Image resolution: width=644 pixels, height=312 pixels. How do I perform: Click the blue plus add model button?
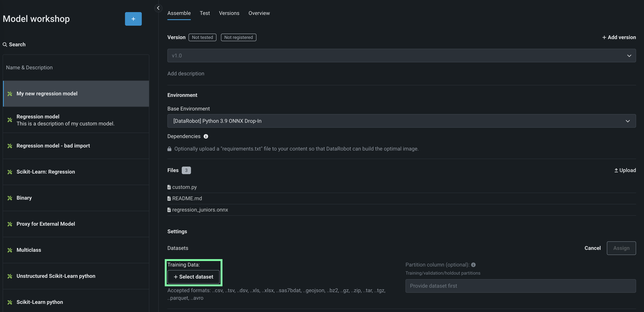click(133, 19)
